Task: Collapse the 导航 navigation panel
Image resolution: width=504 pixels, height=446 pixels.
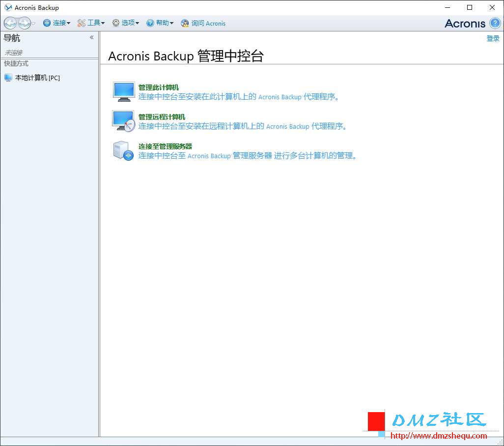Action: [91, 38]
